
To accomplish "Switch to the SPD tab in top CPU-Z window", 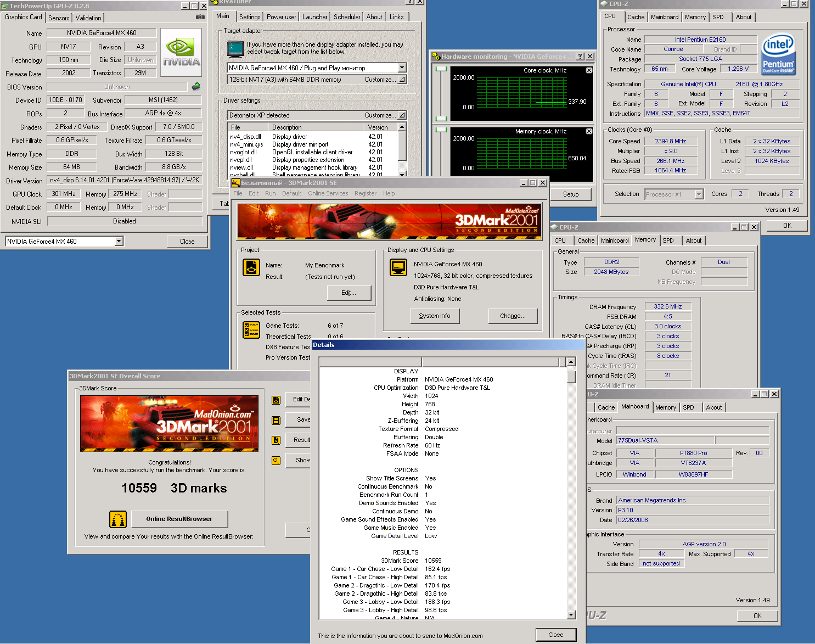I will click(718, 17).
